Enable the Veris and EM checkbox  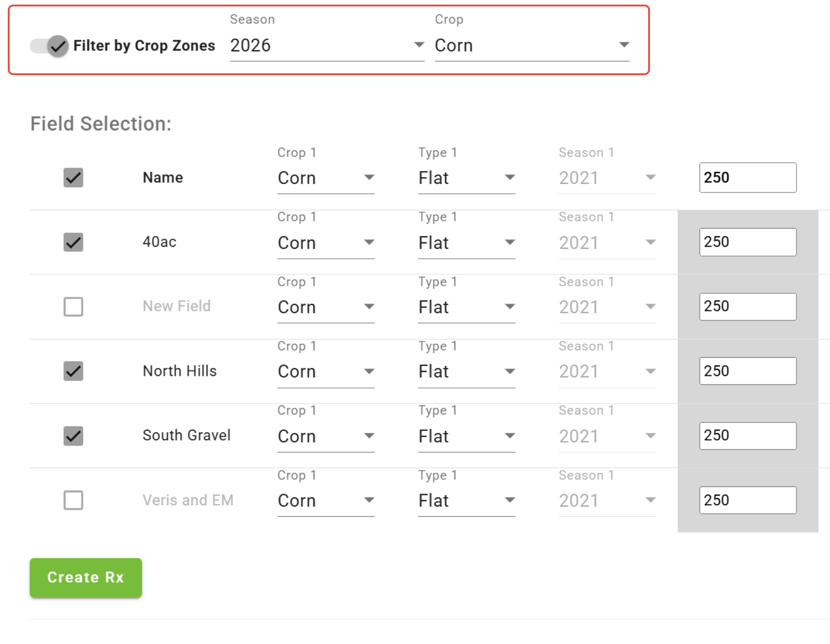73,500
